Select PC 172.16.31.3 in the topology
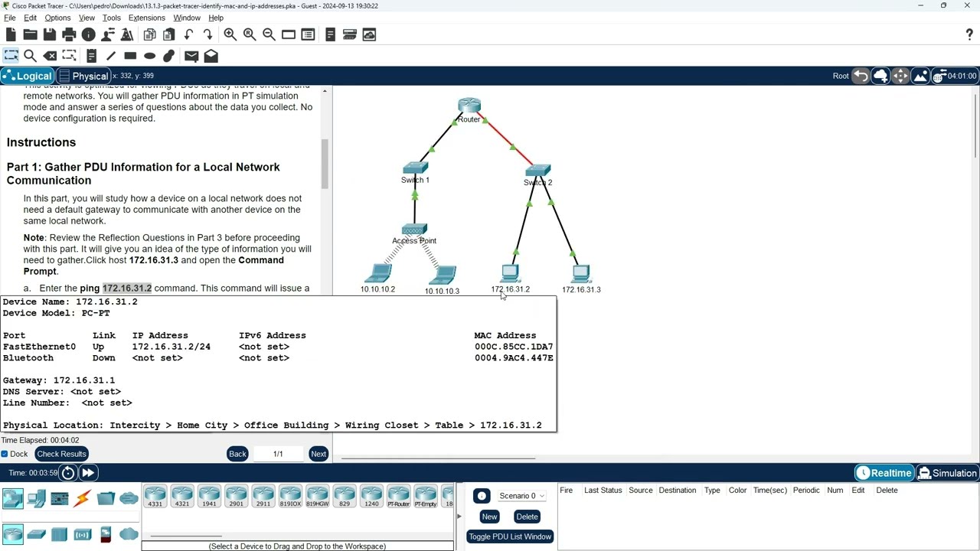The height and width of the screenshot is (551, 980). (581, 273)
